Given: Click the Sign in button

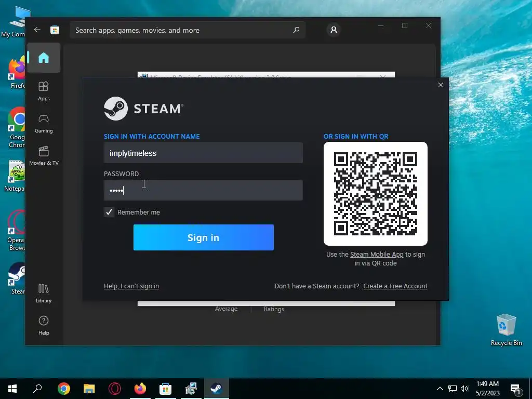Looking at the screenshot, I should click(x=204, y=237).
